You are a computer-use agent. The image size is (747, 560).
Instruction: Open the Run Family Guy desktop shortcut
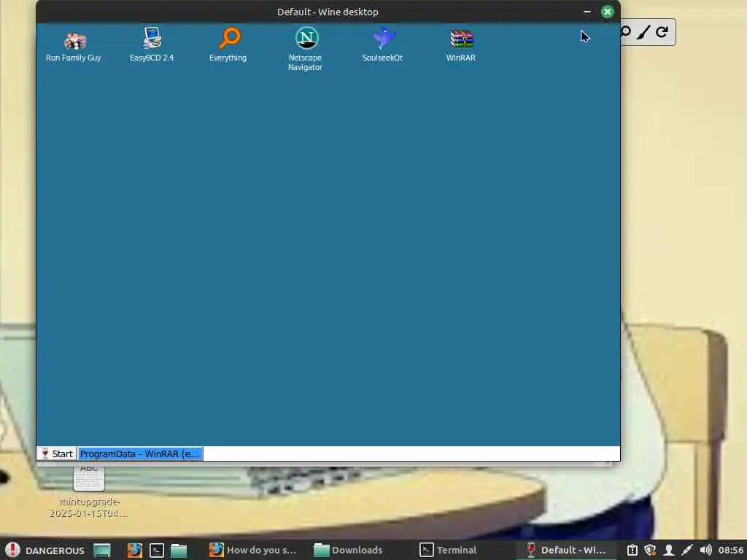coord(74,47)
